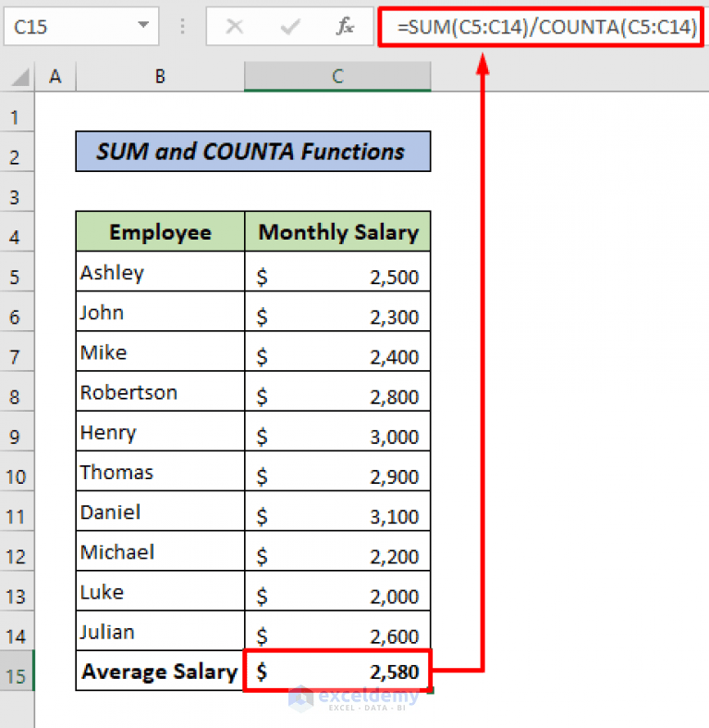Select the Mike cell
This screenshot has height=728, width=709.
(160, 352)
